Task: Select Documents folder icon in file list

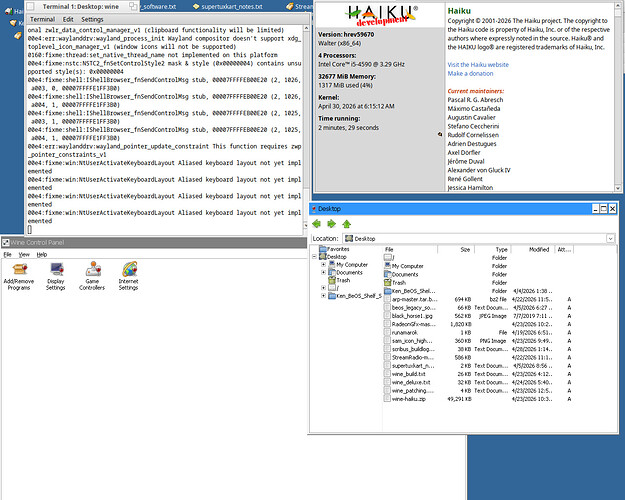Action: click(388, 274)
